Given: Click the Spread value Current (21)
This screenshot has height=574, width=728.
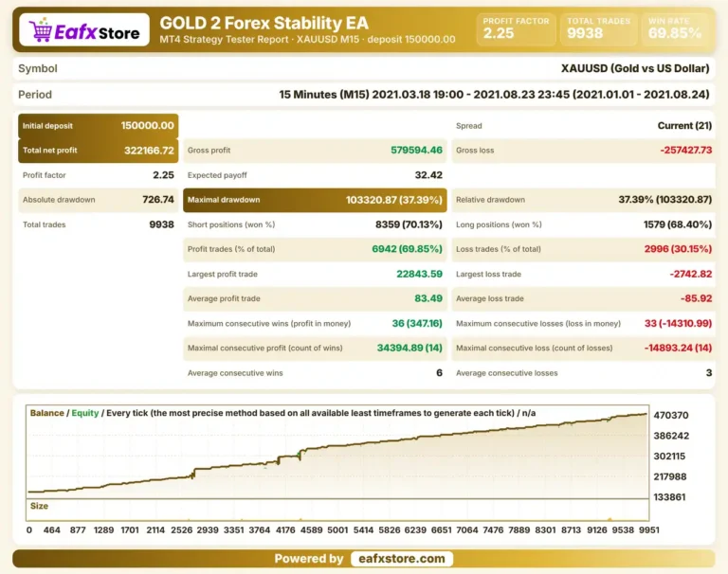Looking at the screenshot, I should [x=684, y=126].
